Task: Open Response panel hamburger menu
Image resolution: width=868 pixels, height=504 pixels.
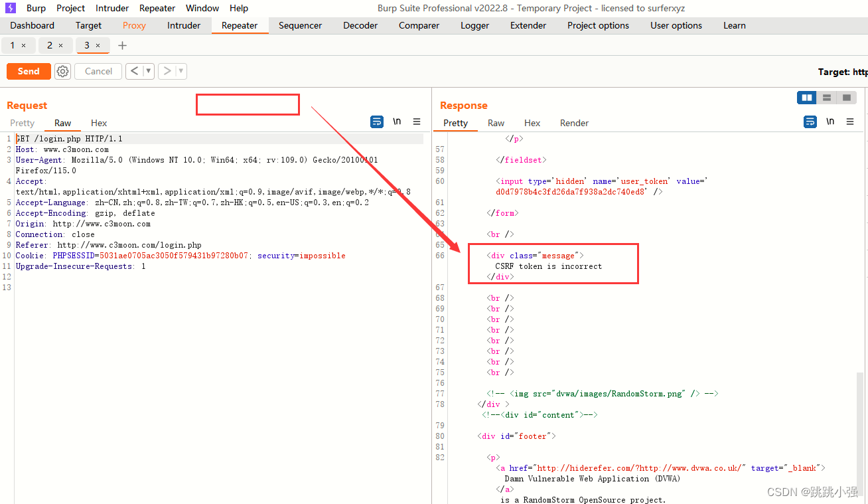Action: click(x=850, y=122)
